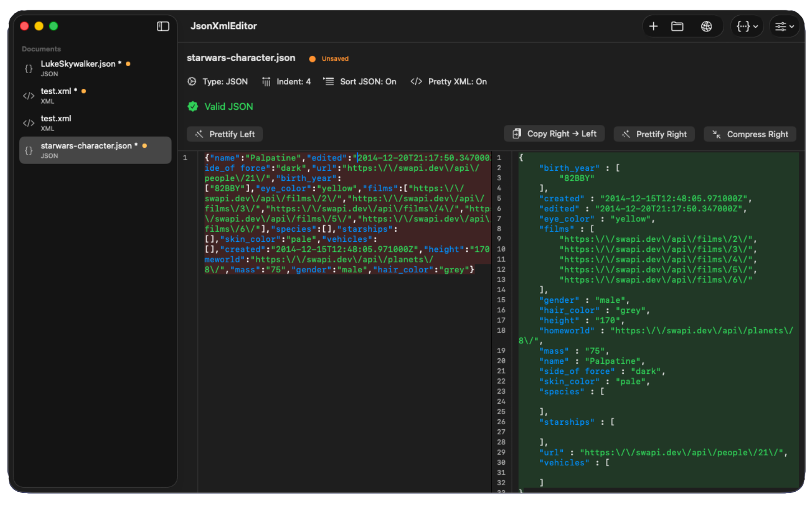Click the Prettify Left button
The width and height of the screenshot is (812, 508).
point(224,134)
